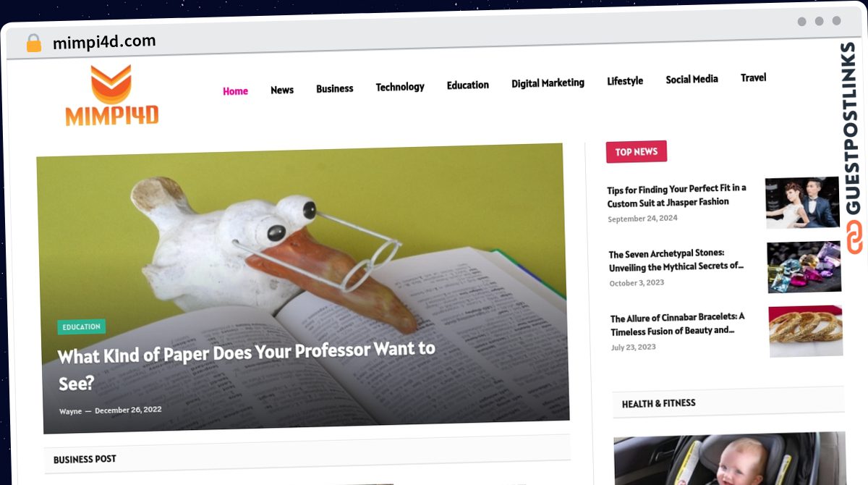Screen dimensions: 868x485
Task: Open the Education menu link
Action: coord(468,85)
